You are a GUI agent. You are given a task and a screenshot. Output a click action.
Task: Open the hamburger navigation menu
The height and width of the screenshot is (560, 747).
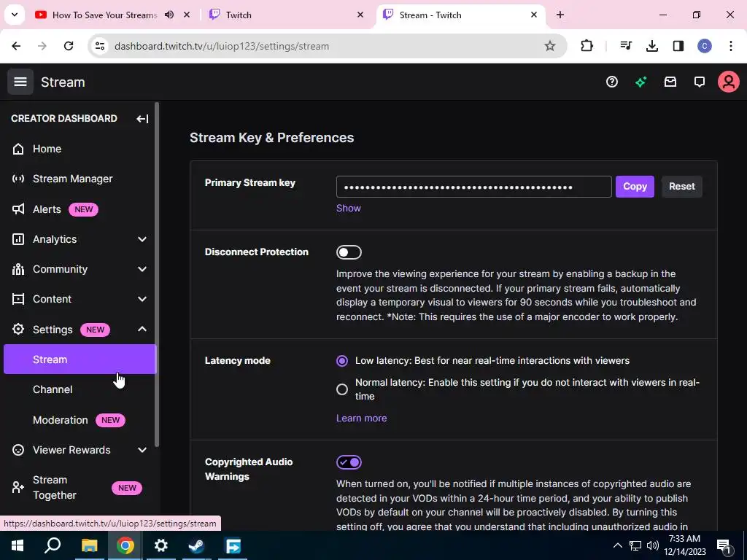(x=20, y=82)
